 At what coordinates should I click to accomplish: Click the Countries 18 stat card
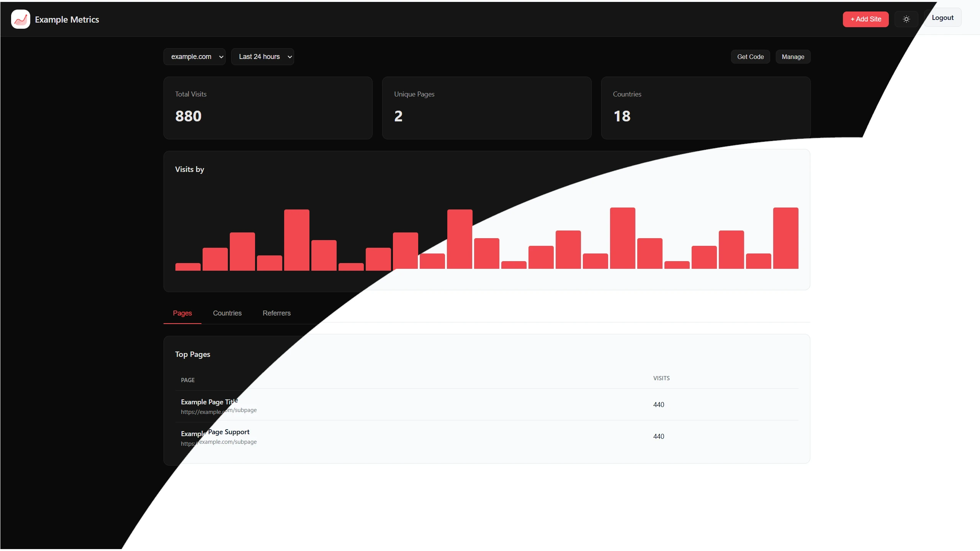[705, 108]
